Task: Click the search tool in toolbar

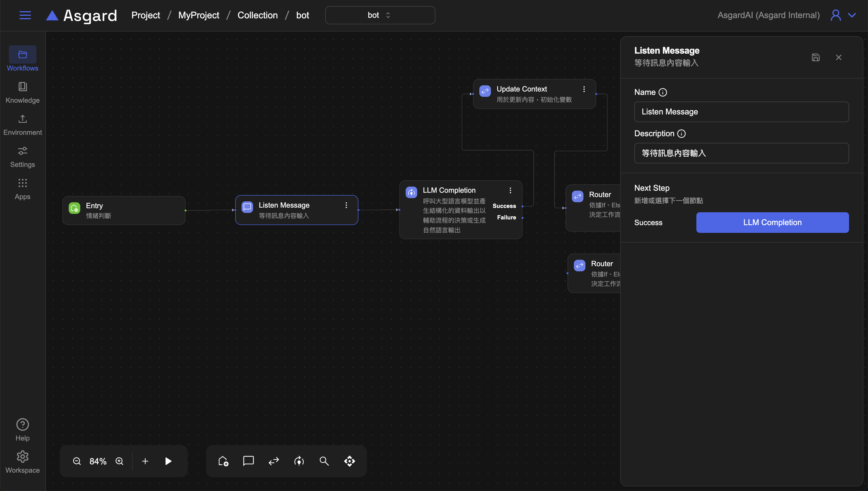Action: tap(324, 461)
